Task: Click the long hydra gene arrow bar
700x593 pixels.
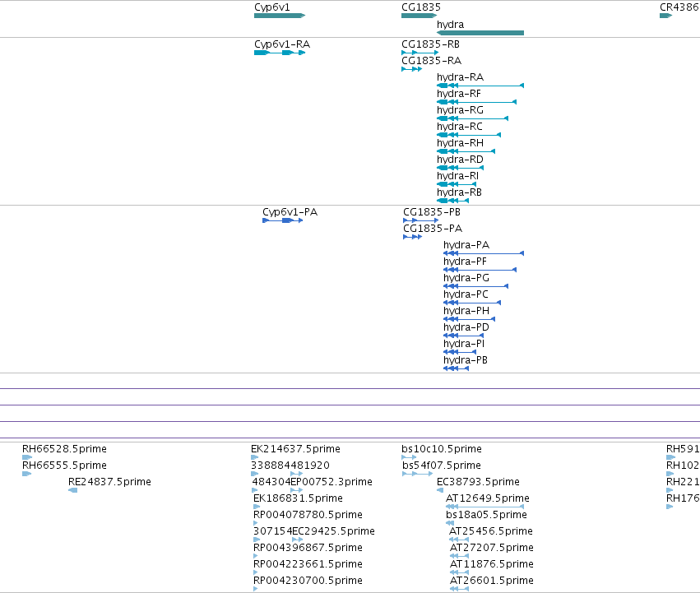Action: (480, 33)
